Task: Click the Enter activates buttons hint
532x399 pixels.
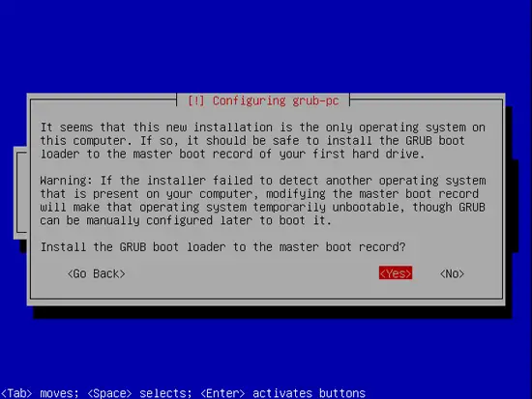Action: tap(282, 393)
